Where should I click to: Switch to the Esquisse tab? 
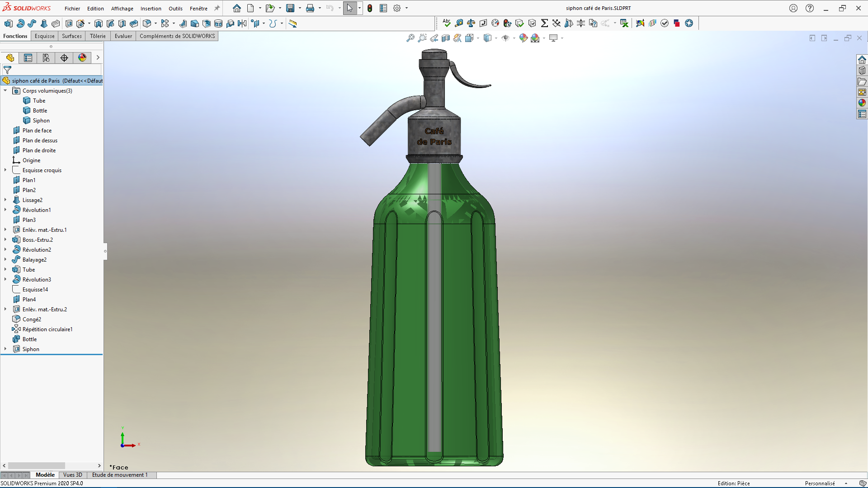point(44,36)
